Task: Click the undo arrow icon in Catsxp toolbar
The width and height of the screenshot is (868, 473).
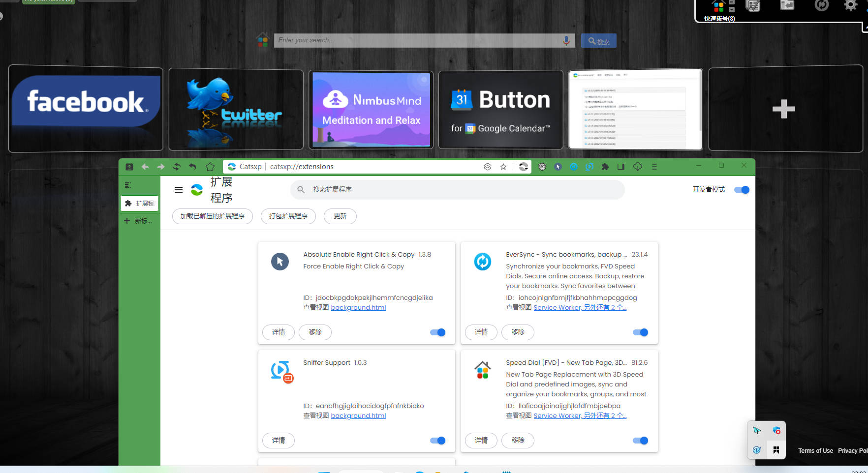Action: coord(192,167)
